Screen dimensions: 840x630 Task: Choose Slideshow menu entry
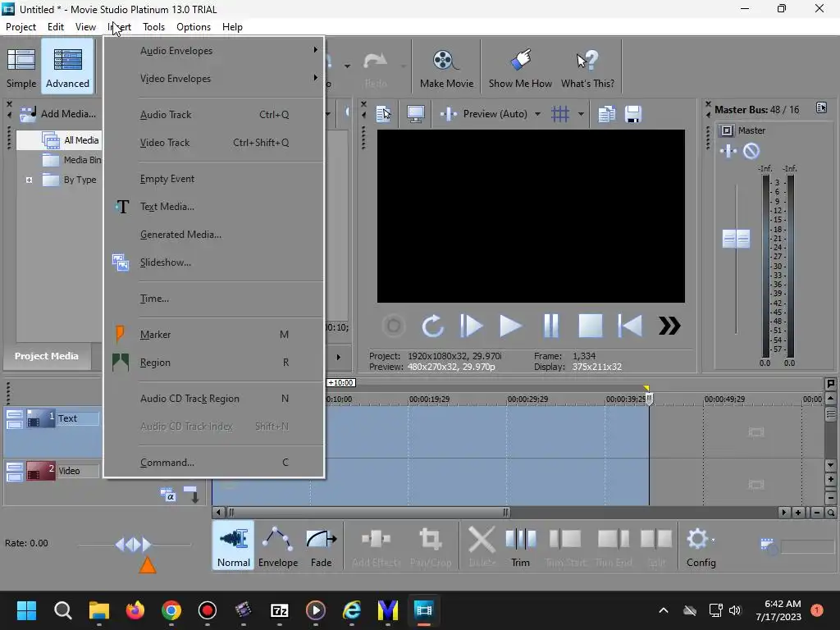214,262
